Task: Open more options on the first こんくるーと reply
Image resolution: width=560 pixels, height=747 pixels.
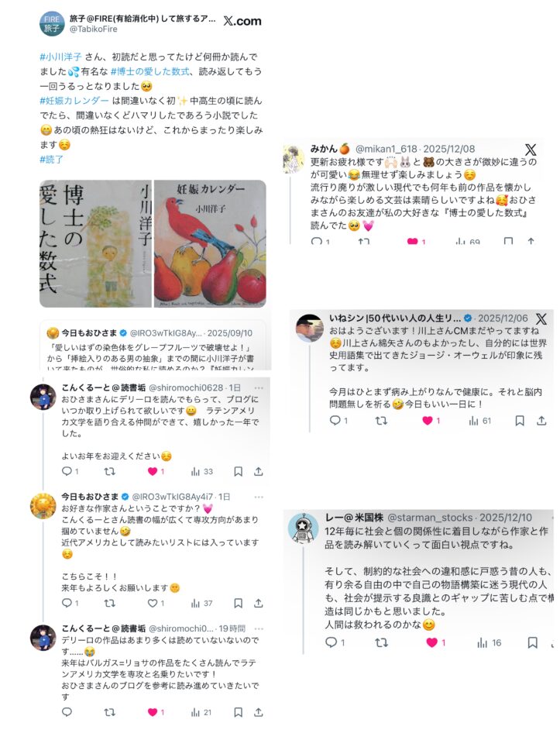Action: click(x=259, y=387)
